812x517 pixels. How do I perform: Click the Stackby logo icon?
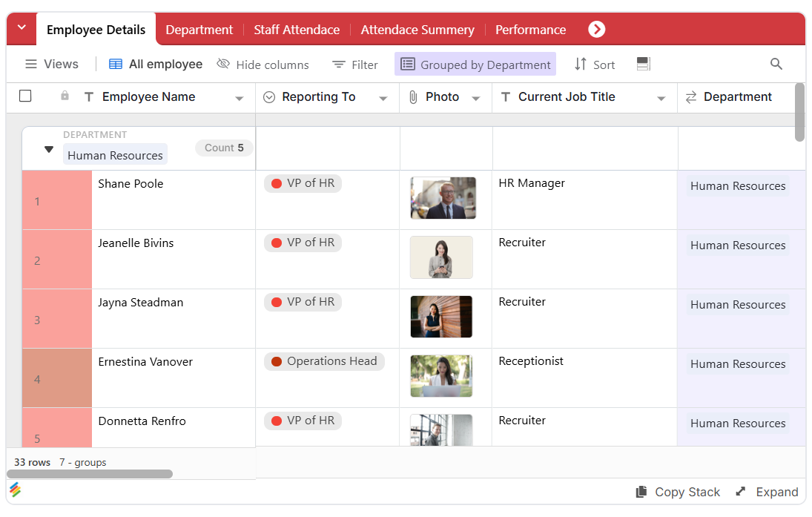click(x=16, y=490)
